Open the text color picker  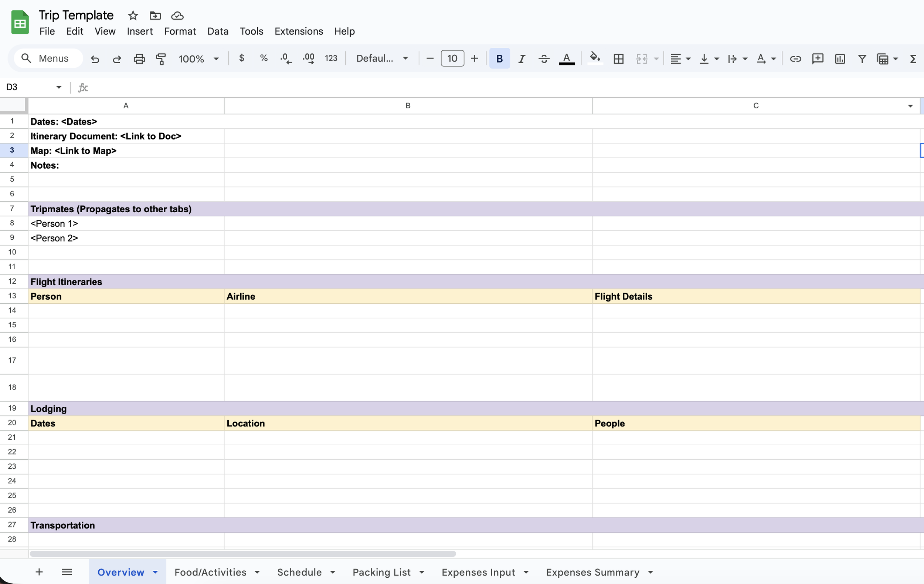click(567, 59)
